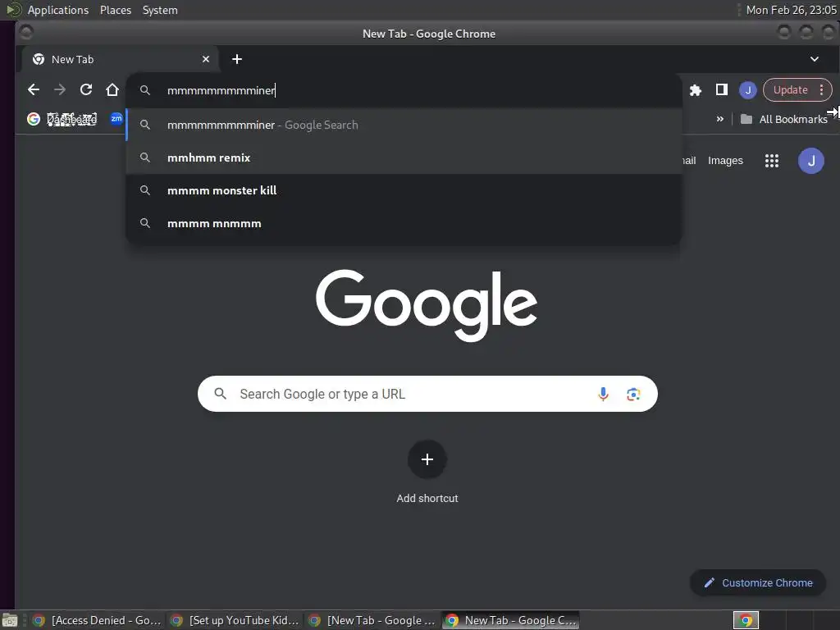Open the Extensions puzzle icon
This screenshot has width=840, height=630.
(696, 90)
